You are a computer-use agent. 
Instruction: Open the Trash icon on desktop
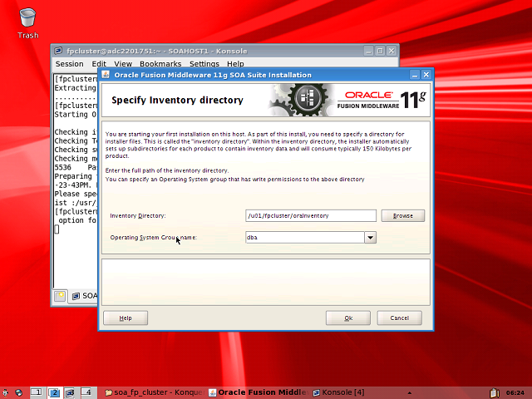(27, 23)
